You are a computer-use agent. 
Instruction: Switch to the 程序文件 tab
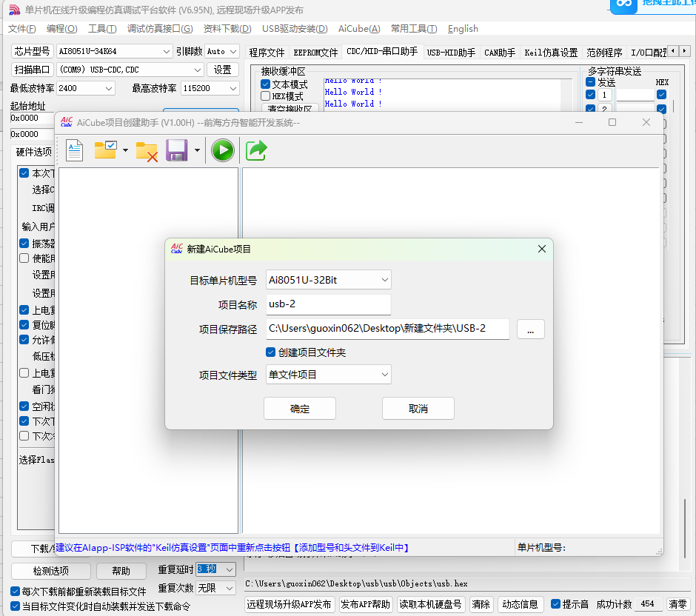pos(267,53)
